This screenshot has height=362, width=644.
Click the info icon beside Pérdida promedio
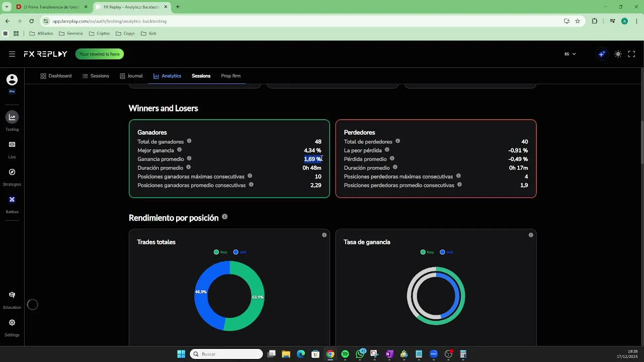coord(392,158)
